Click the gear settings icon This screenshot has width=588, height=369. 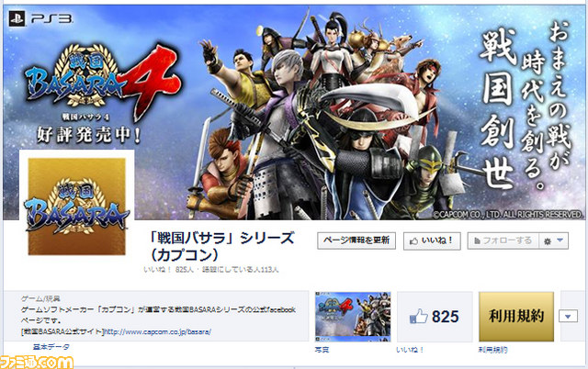(548, 241)
